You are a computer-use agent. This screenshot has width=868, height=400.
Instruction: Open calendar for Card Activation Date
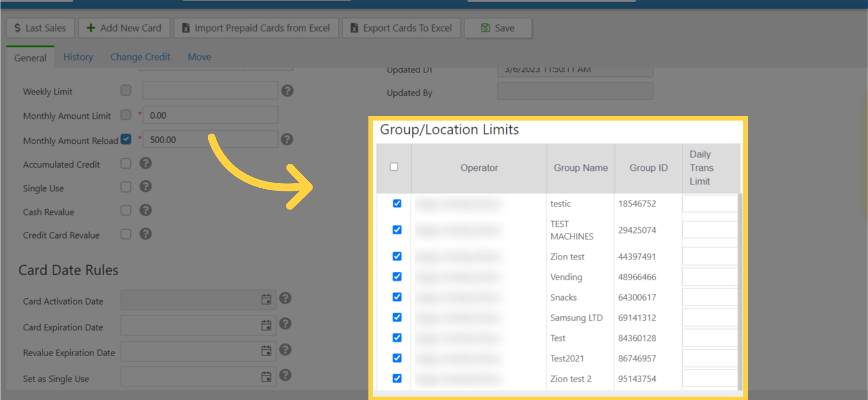pyautogui.click(x=266, y=299)
